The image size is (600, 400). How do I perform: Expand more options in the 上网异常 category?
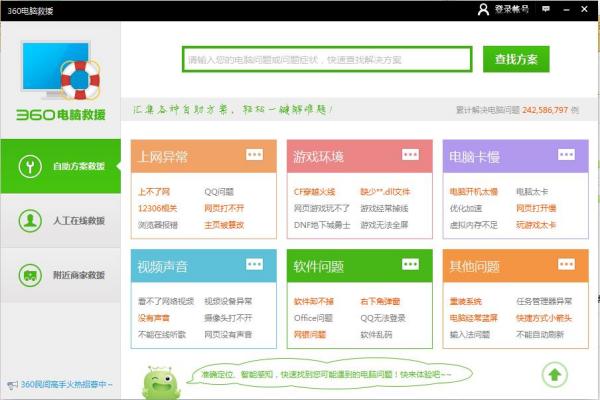click(x=255, y=155)
